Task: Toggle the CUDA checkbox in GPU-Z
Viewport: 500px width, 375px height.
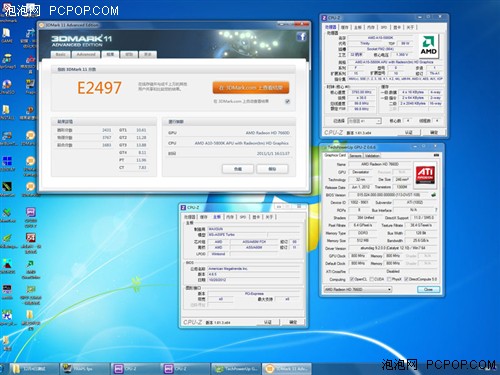Action: tap(372, 279)
